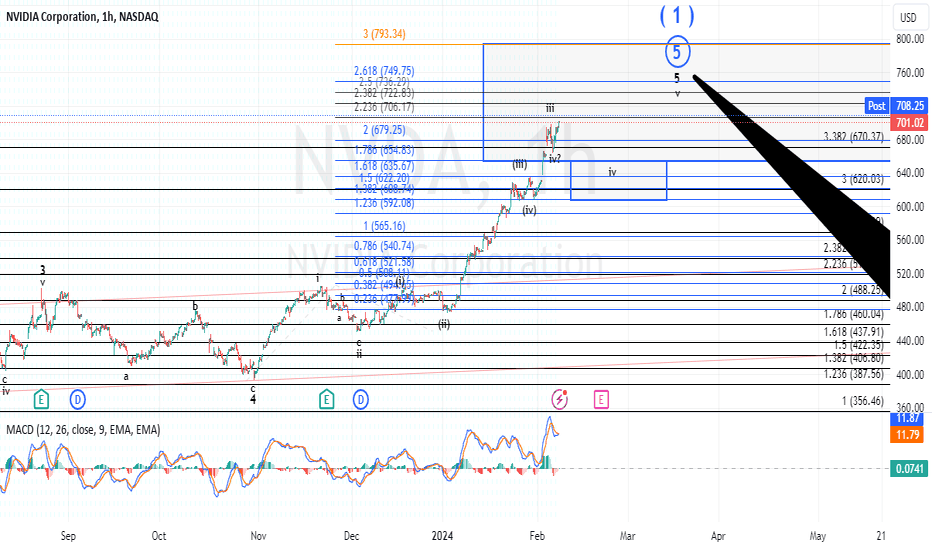932x550 pixels.
Task: Select the iv? wave label
Action: tap(555, 159)
